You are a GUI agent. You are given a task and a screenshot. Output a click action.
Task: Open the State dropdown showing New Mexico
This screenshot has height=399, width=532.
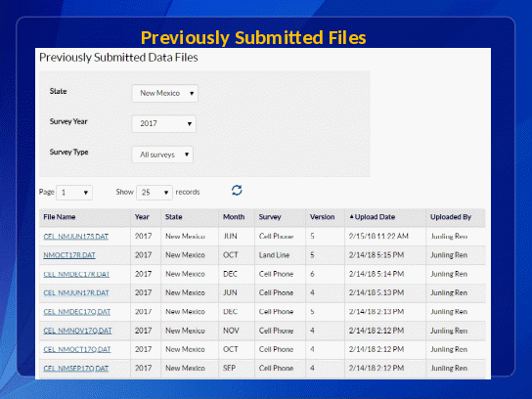(x=165, y=93)
